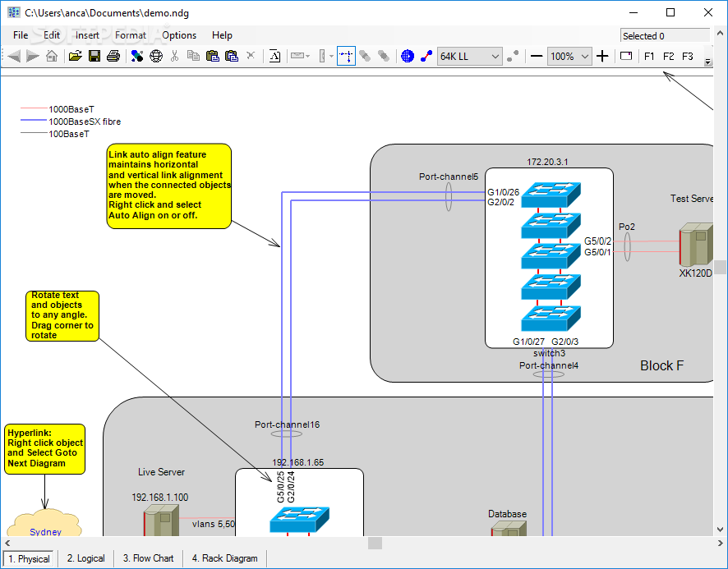Switch to the Rack Diagram tab
728x569 pixels.
click(x=223, y=558)
